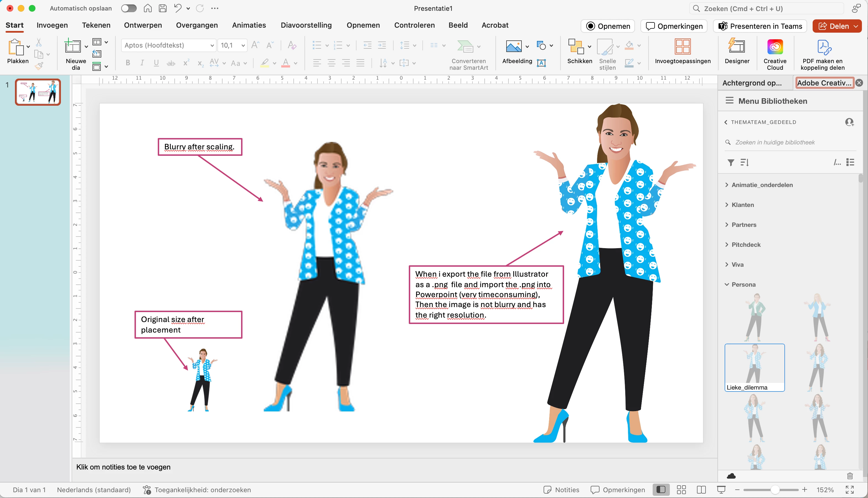Screen dimensions: 868x498
Task: Expand the Klanten library folder
Action: (742, 205)
